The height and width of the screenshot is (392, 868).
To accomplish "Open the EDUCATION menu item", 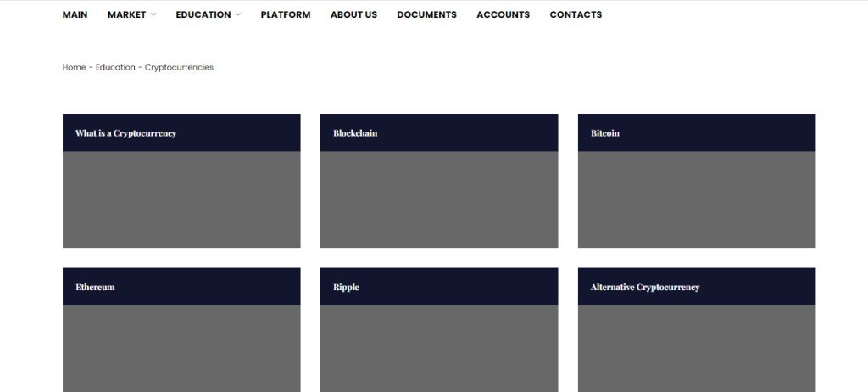I will pos(203,15).
